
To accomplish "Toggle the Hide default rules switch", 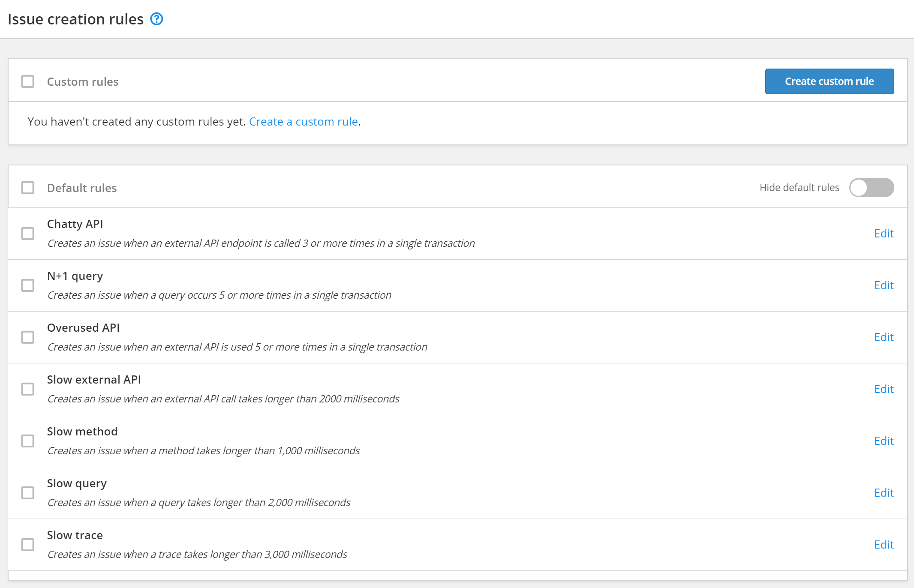I will click(872, 188).
